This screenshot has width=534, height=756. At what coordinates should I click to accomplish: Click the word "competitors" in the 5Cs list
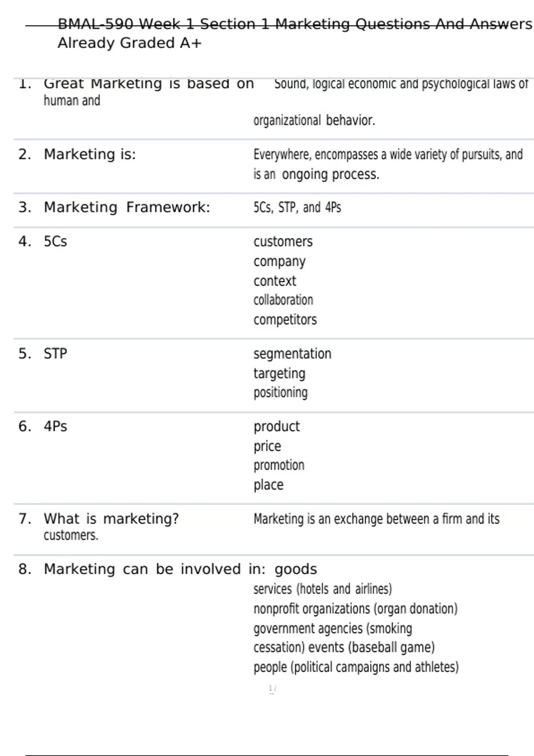pyautogui.click(x=285, y=320)
